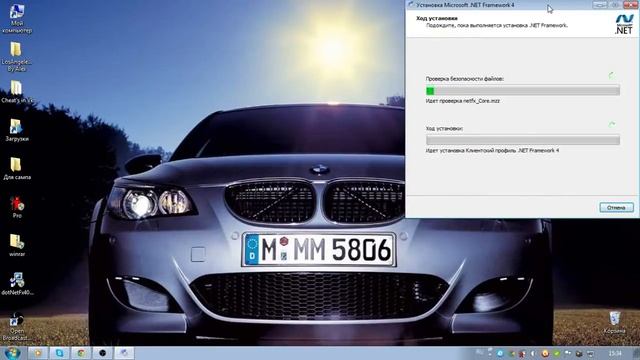Close the .NET Framework setup window
Viewport: 640px width, 360px height.
click(630, 4)
